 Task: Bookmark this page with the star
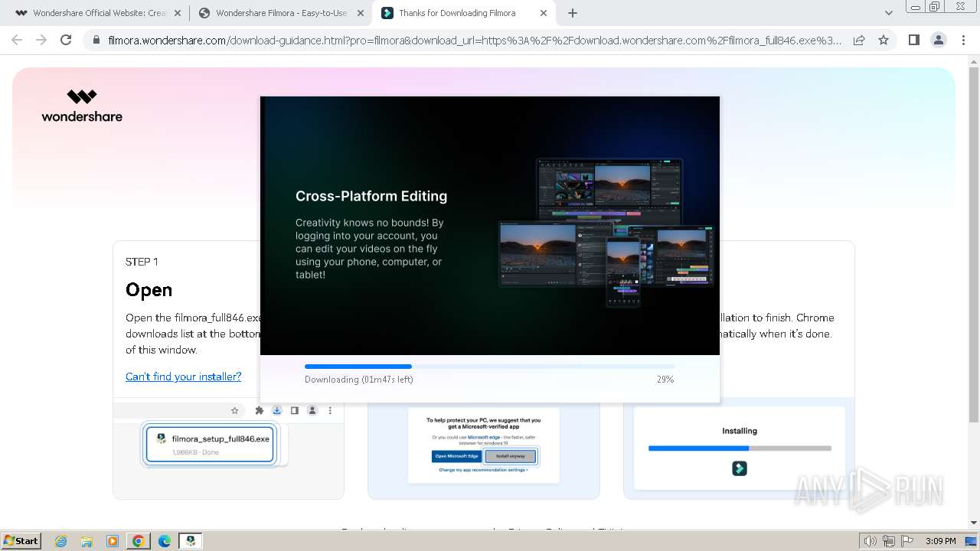[884, 40]
